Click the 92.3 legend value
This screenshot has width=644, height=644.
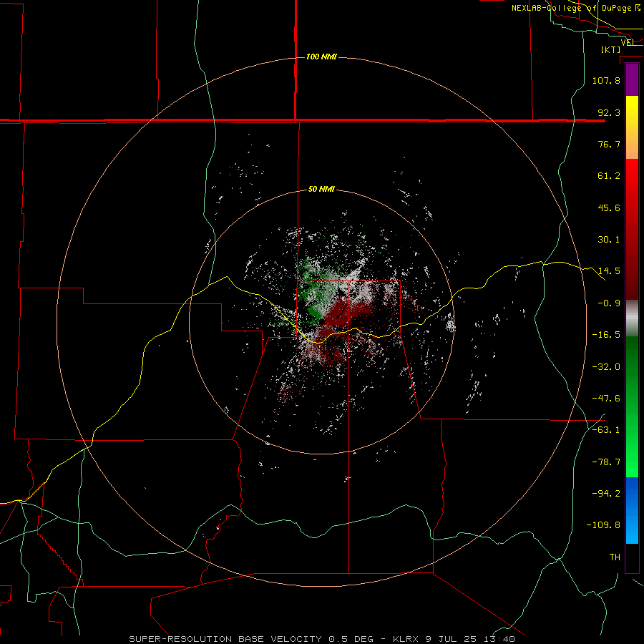point(609,112)
